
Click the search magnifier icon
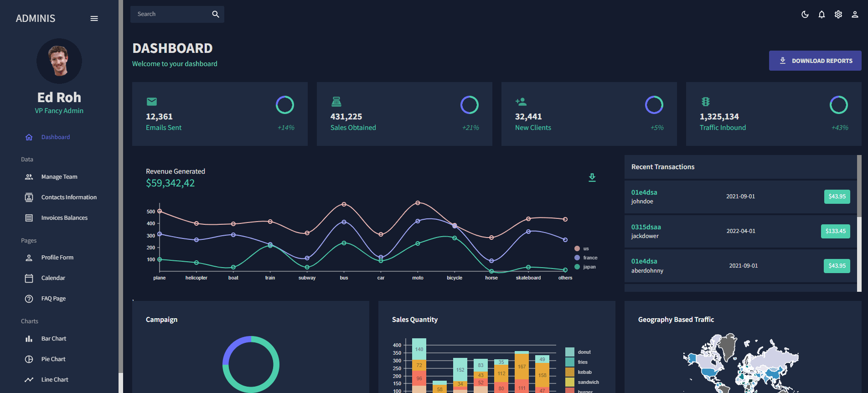pyautogui.click(x=216, y=14)
